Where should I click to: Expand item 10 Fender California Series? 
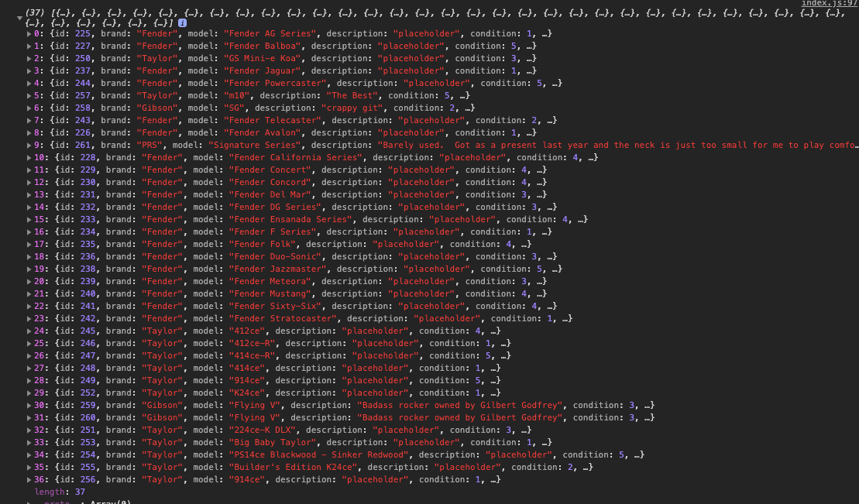29,158
